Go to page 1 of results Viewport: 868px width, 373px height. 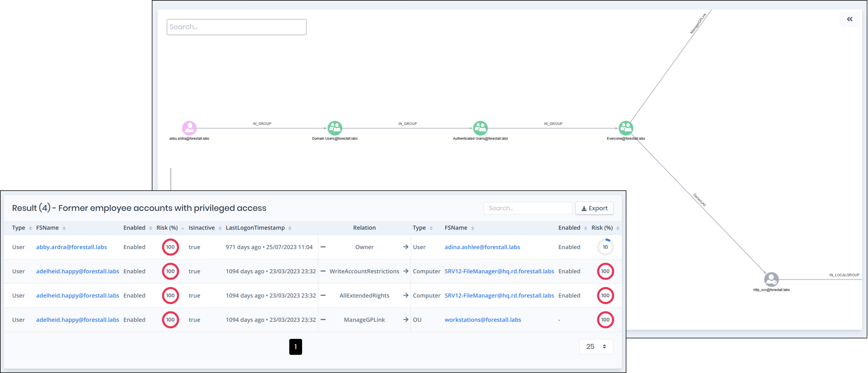click(x=296, y=347)
